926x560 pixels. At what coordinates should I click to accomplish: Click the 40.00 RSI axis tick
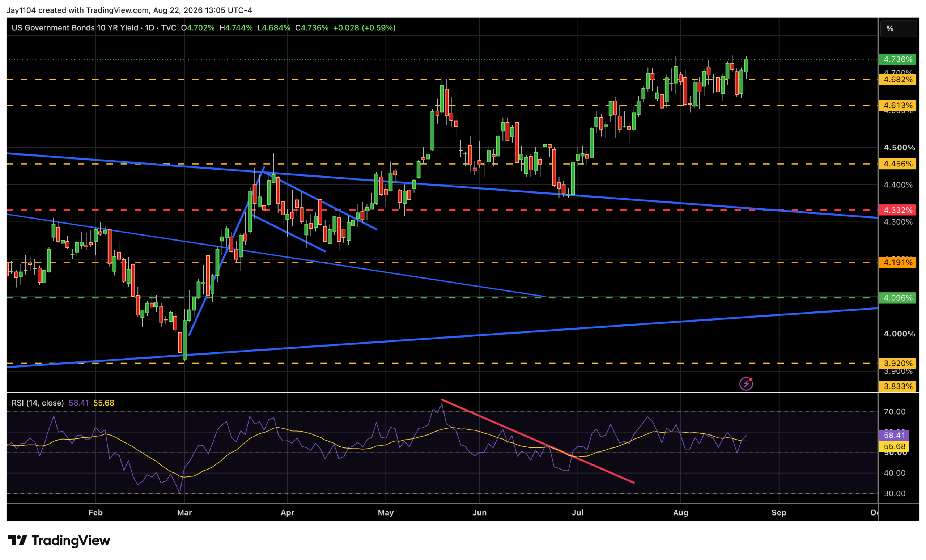coord(895,473)
